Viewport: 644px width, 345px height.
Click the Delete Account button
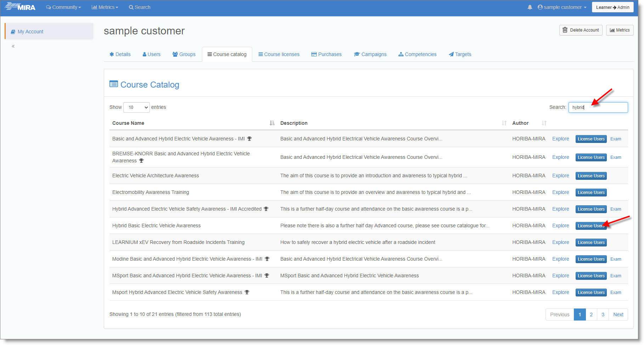click(581, 30)
